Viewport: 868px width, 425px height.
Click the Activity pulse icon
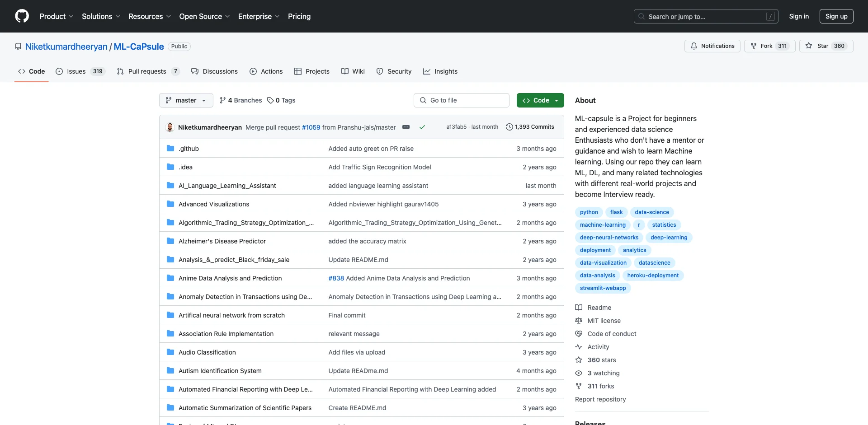coord(579,347)
